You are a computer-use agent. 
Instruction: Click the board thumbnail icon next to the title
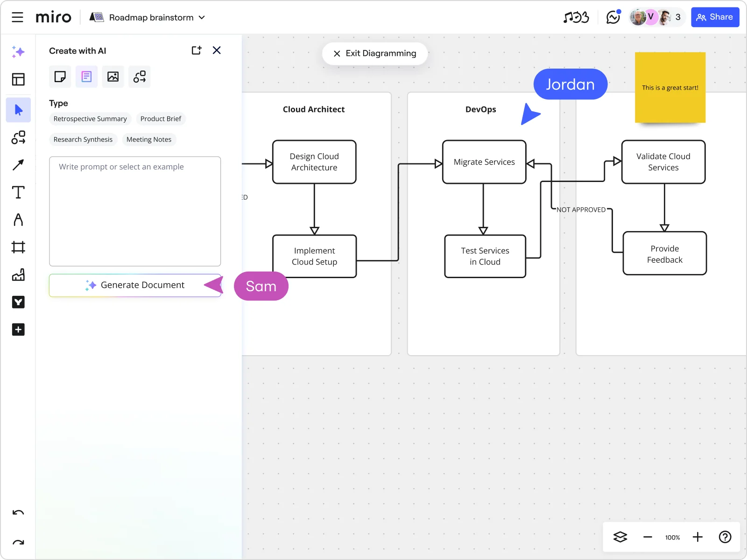[97, 17]
